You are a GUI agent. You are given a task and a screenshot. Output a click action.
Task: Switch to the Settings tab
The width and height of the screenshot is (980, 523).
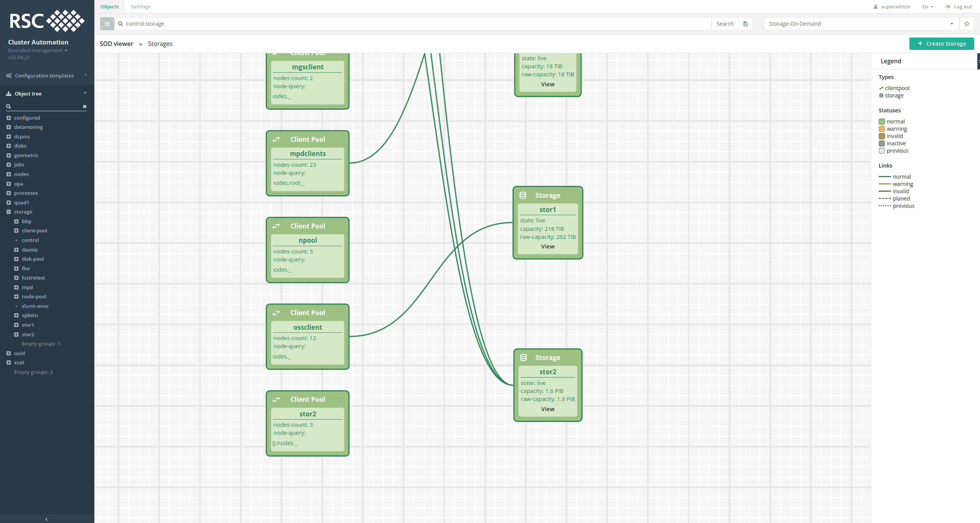click(x=140, y=7)
